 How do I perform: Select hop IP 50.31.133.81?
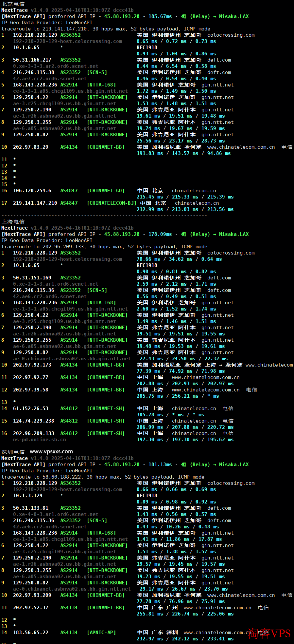pos(31,508)
